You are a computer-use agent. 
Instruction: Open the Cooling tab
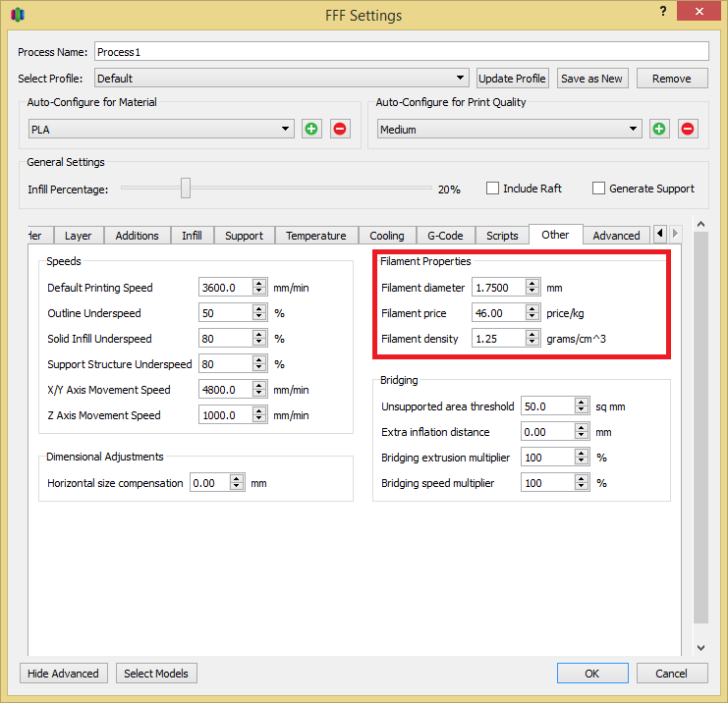coord(387,236)
